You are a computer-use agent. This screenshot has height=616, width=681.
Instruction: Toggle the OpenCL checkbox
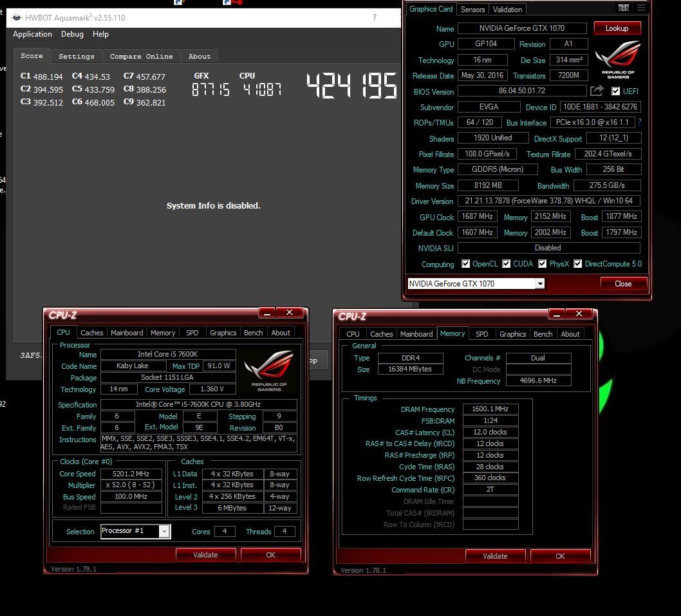click(x=465, y=264)
